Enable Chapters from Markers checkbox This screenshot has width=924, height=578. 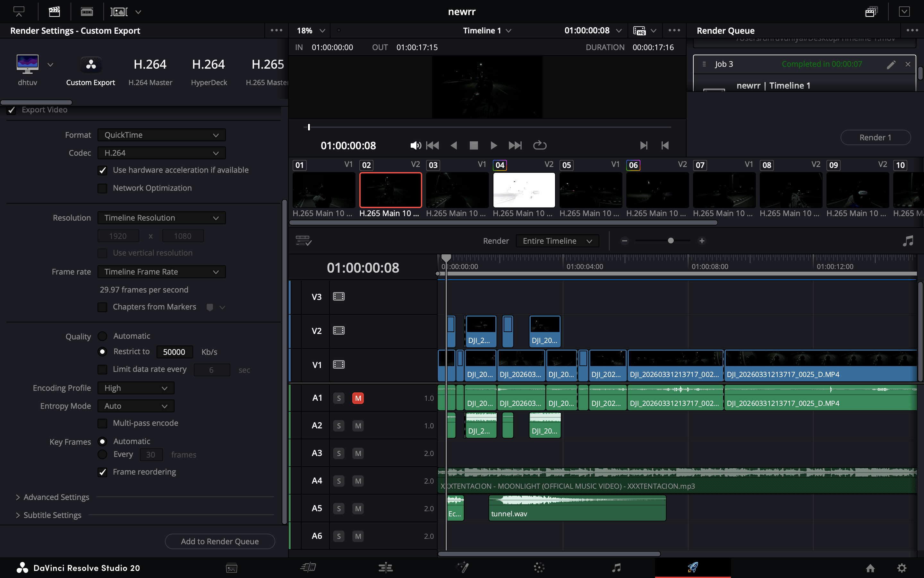coord(102,307)
